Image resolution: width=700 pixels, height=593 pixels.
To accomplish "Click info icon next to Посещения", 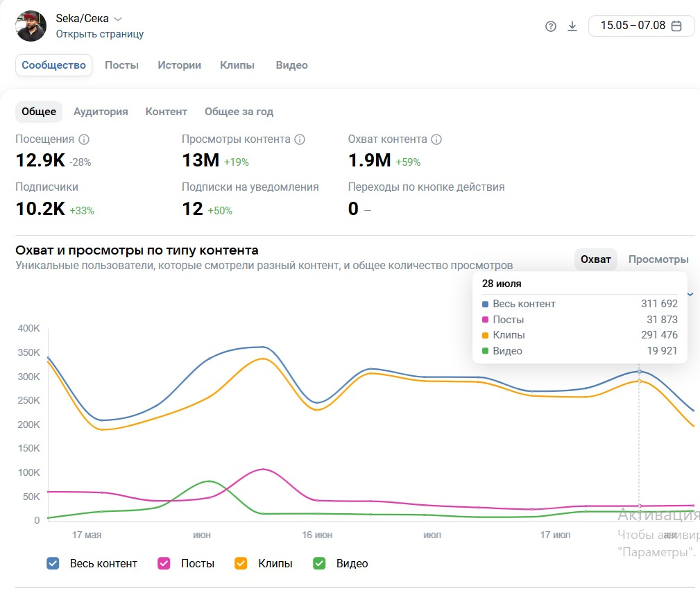I will [x=85, y=139].
